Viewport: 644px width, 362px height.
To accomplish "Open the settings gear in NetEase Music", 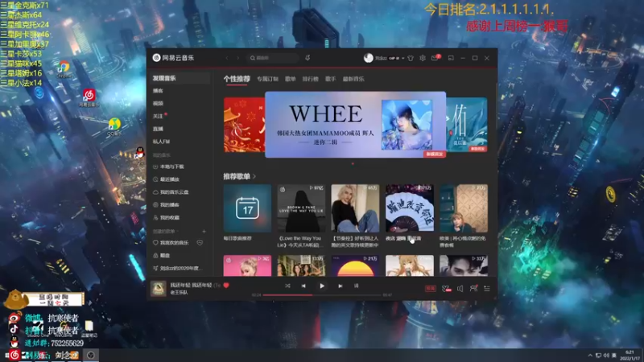I will pyautogui.click(x=422, y=58).
